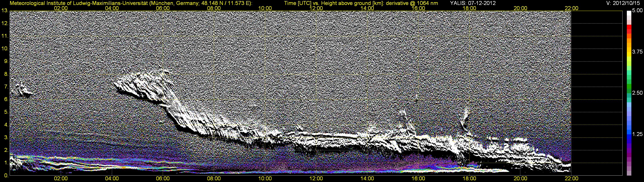Click the 06:00 label on the top time axis

[x=163, y=8]
